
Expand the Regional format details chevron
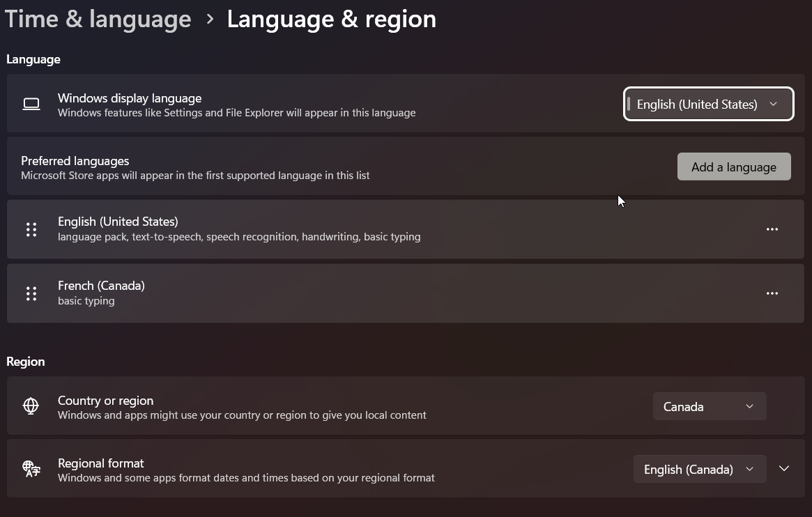pos(783,468)
